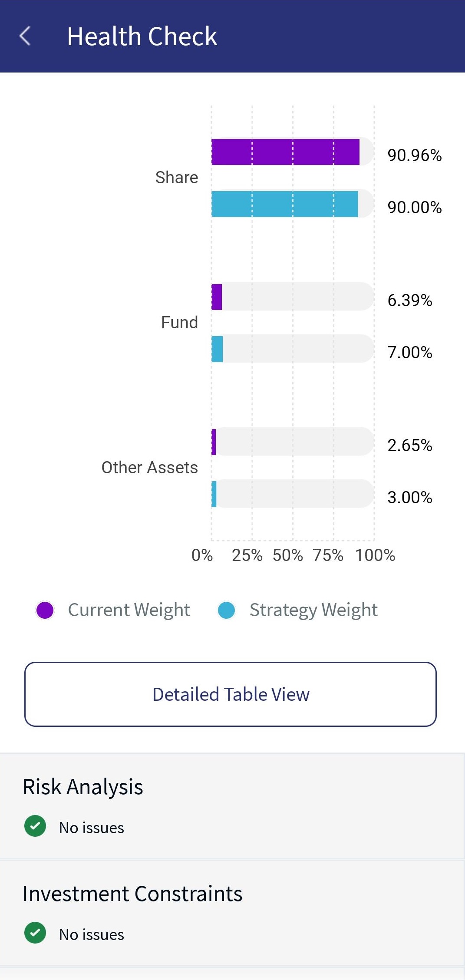The width and height of the screenshot is (465, 980).
Task: Click the purple Share current weight bar
Action: tap(285, 152)
